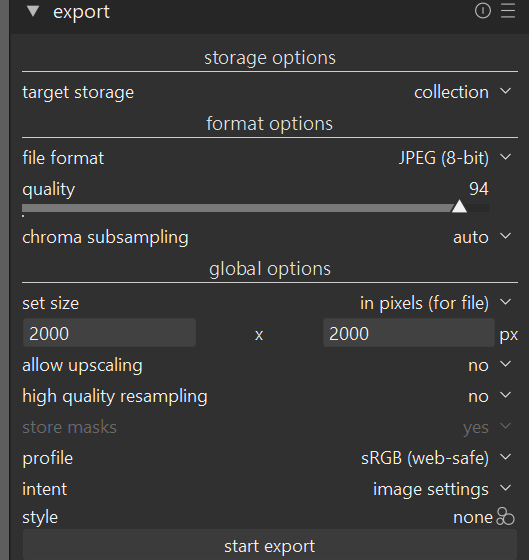This screenshot has height=560, width=529.
Task: Click the quality value 94
Action: (x=479, y=189)
